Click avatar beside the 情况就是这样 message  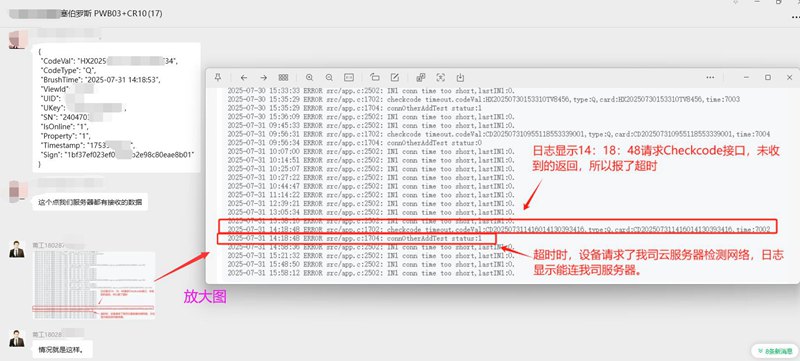(17, 338)
